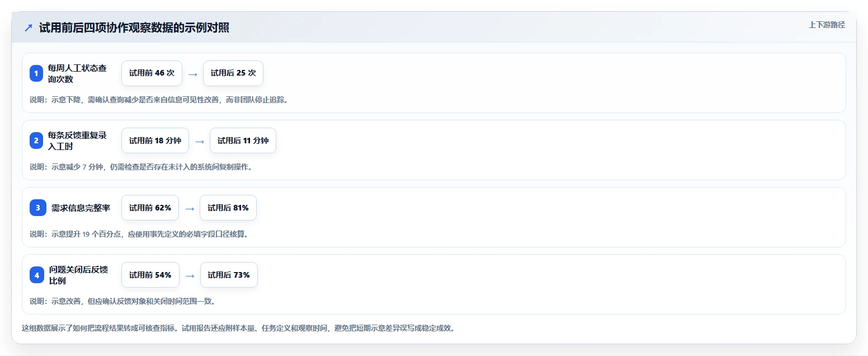Viewport: 868px width, 356px height.
Task: Click the 试用前 62% chip
Action: (x=150, y=208)
